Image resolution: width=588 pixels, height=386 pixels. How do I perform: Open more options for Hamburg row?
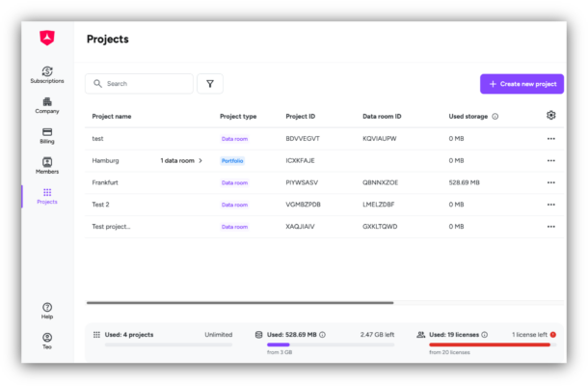(550, 161)
